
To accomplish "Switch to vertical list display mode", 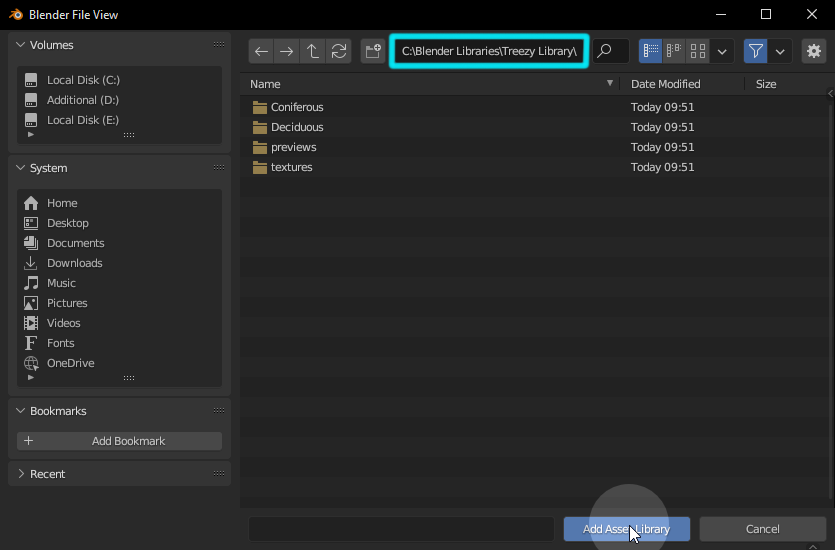I will (x=651, y=51).
